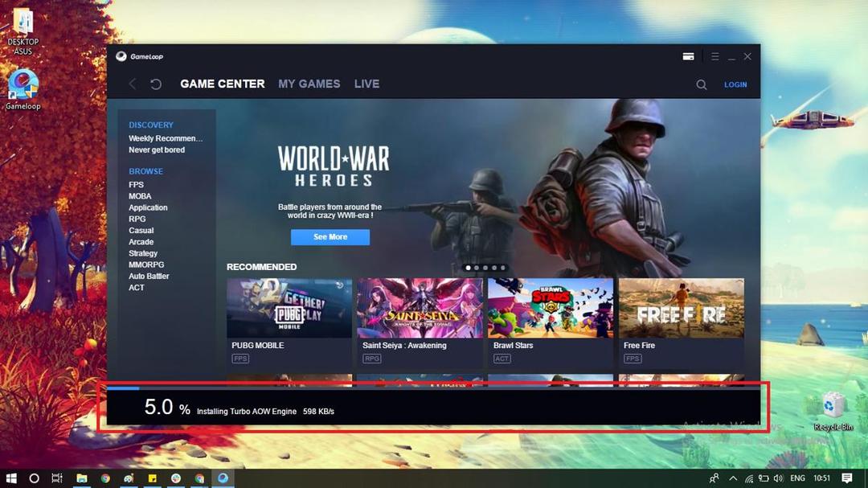Switch to the LIVE tab
This screenshot has height=488, width=868.
point(367,84)
